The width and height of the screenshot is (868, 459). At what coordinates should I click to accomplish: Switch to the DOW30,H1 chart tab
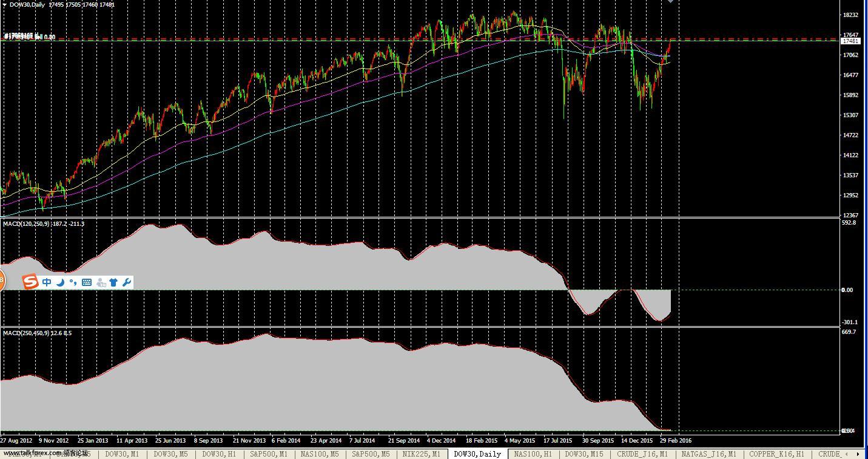tap(219, 454)
